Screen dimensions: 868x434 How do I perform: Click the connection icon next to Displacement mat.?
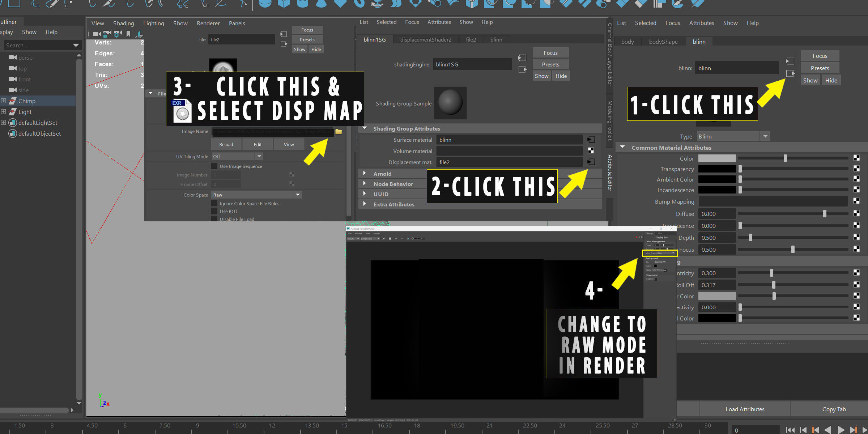[x=591, y=162]
